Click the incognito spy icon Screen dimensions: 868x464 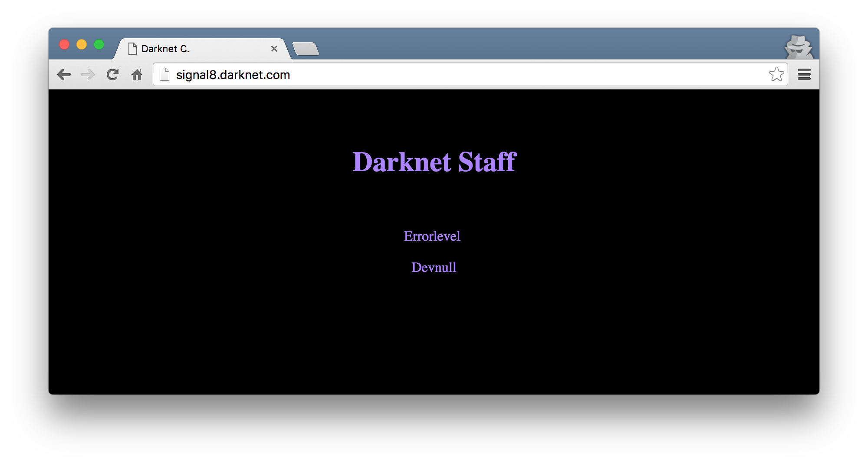(x=799, y=47)
